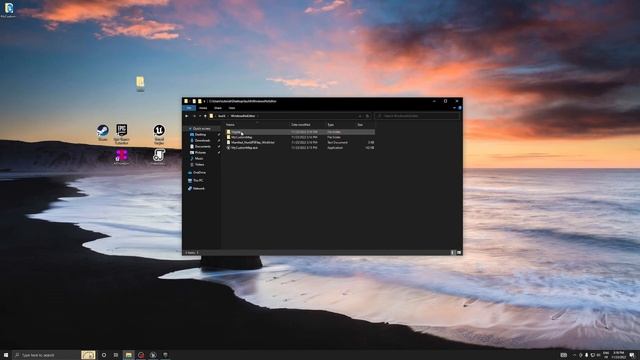Select File Explorer on taskbar
This screenshot has height=360, width=640.
(x=129, y=355)
